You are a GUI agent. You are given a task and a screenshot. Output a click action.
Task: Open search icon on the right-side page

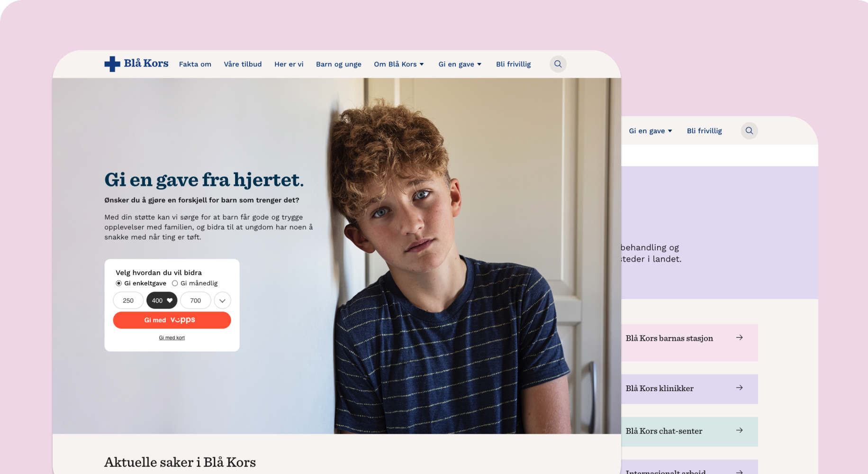click(x=749, y=131)
